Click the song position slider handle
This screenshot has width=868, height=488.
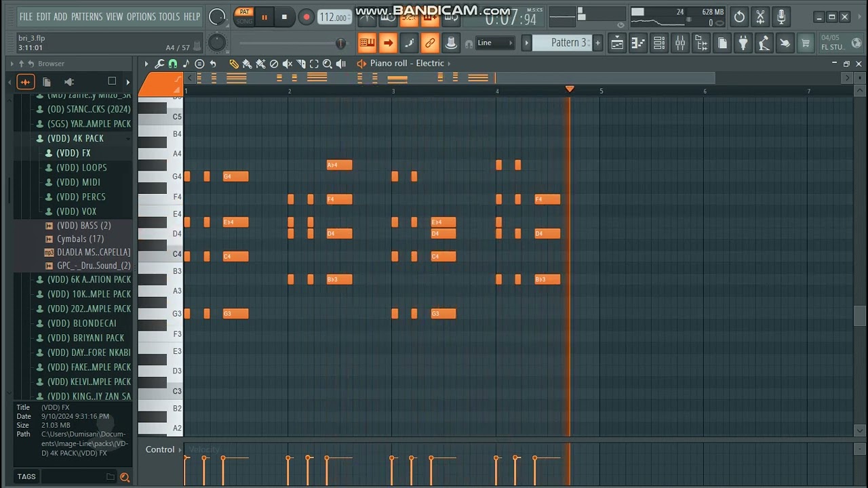click(340, 43)
